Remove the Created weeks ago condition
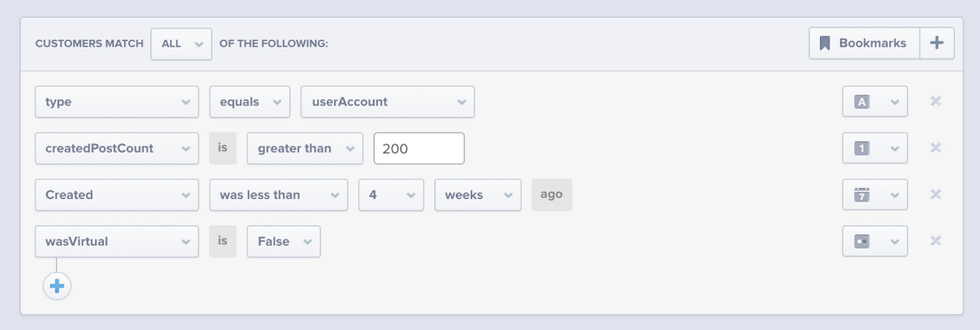The image size is (980, 330). pyautogui.click(x=936, y=194)
